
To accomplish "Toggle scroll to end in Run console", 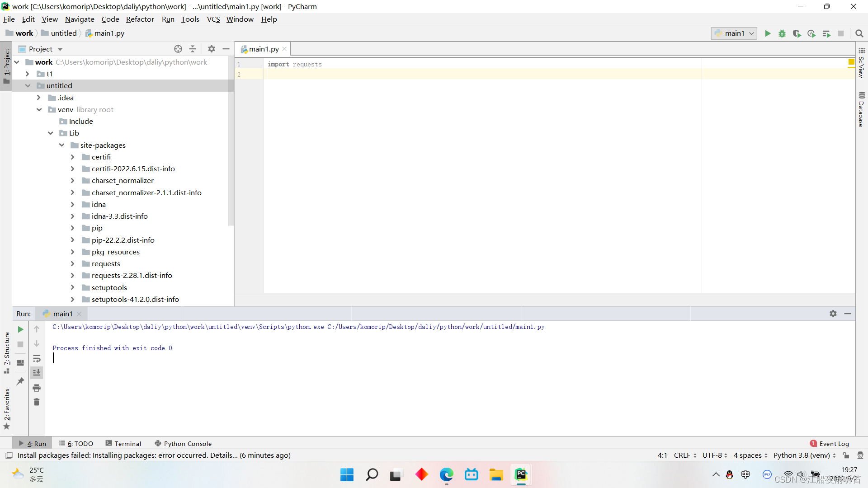I will click(37, 372).
